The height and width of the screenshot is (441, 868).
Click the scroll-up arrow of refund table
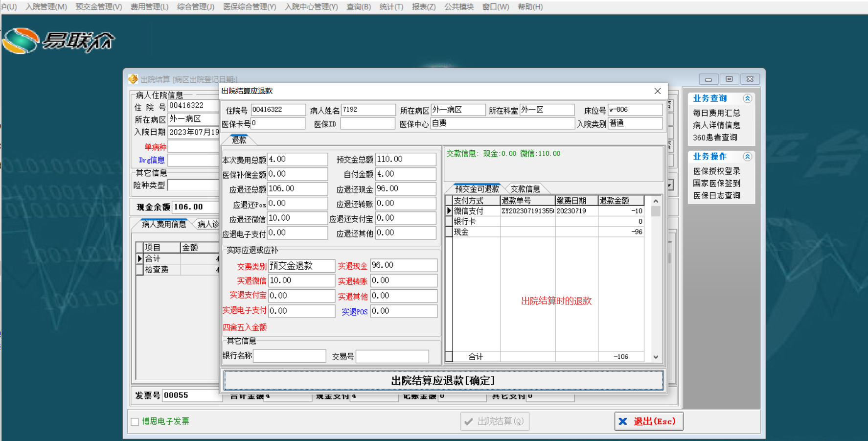click(x=656, y=201)
